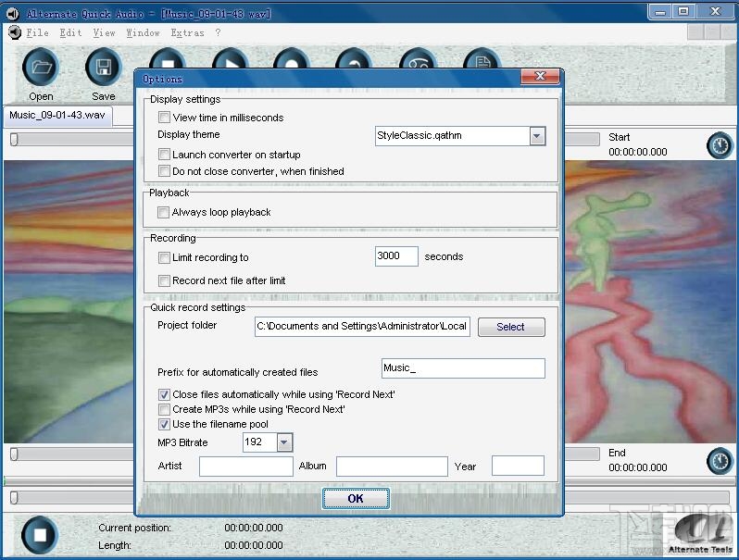739x560 pixels.
Task: Click the clock icon next to End time
Action: click(x=720, y=461)
